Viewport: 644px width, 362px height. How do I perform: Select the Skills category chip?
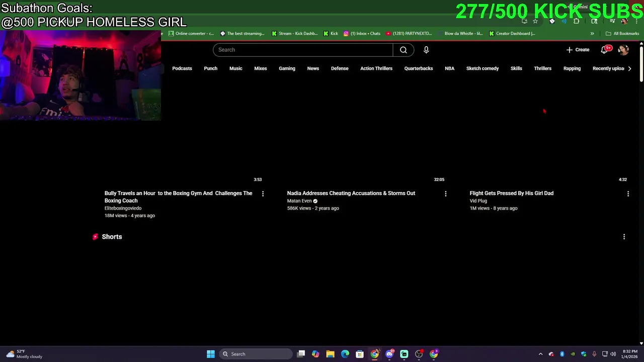coord(516,68)
